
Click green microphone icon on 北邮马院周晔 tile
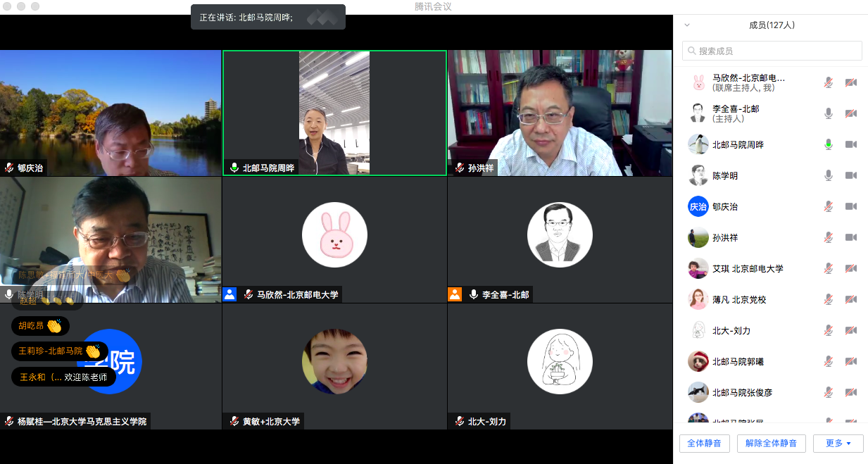[x=234, y=168]
